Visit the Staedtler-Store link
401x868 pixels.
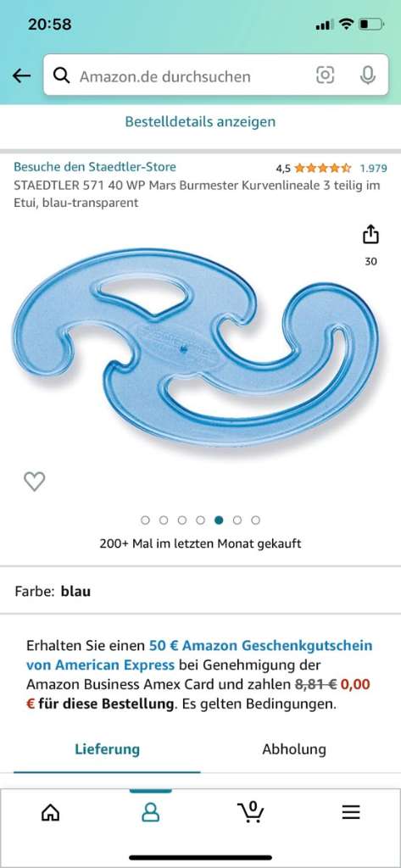coord(95,167)
